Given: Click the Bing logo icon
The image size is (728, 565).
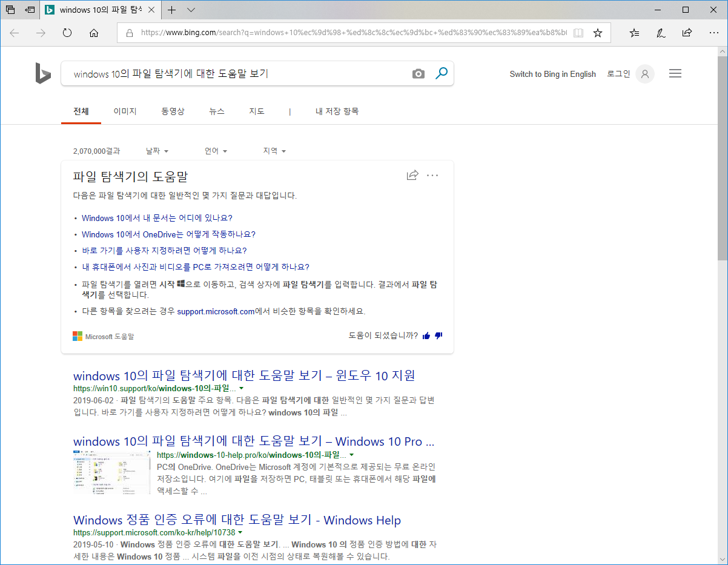Looking at the screenshot, I should point(43,73).
